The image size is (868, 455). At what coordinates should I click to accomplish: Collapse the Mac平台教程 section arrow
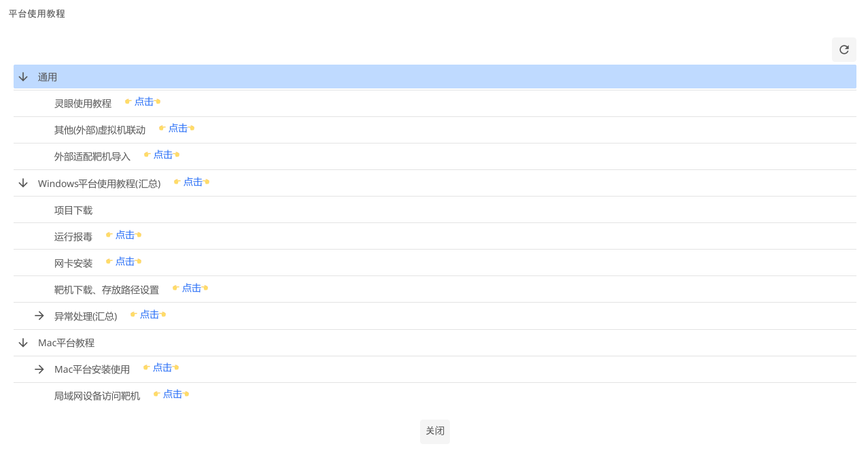click(x=23, y=343)
